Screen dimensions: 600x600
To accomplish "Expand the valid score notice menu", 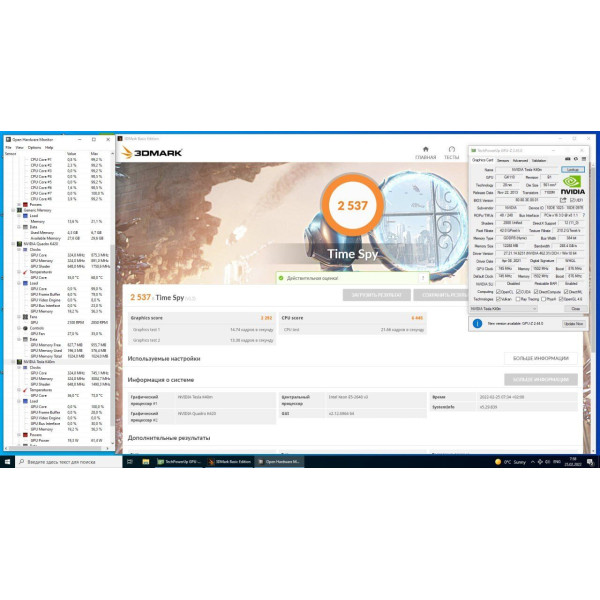I will (423, 278).
